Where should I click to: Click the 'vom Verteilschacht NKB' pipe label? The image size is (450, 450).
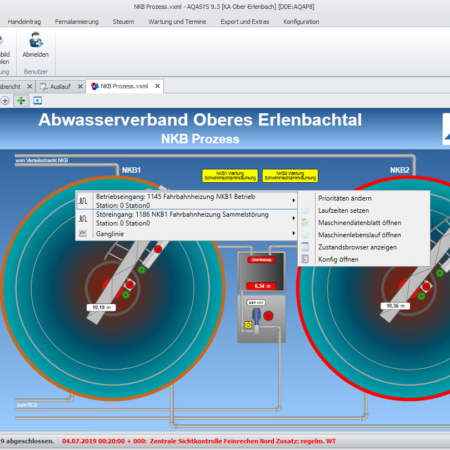[42, 160]
